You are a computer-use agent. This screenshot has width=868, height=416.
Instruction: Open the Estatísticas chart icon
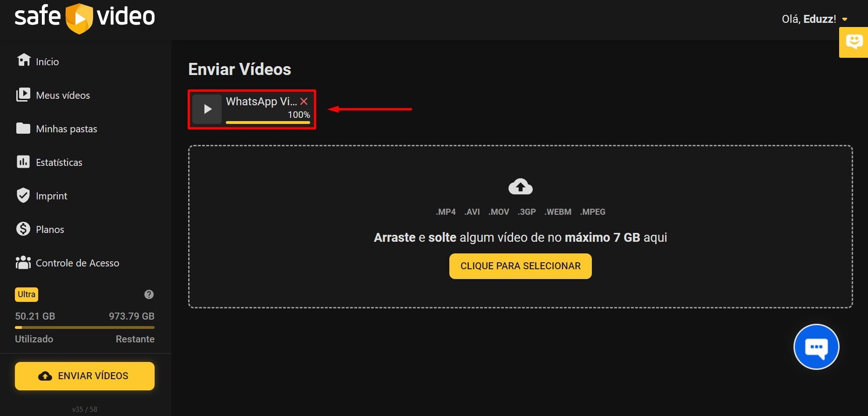pos(23,162)
